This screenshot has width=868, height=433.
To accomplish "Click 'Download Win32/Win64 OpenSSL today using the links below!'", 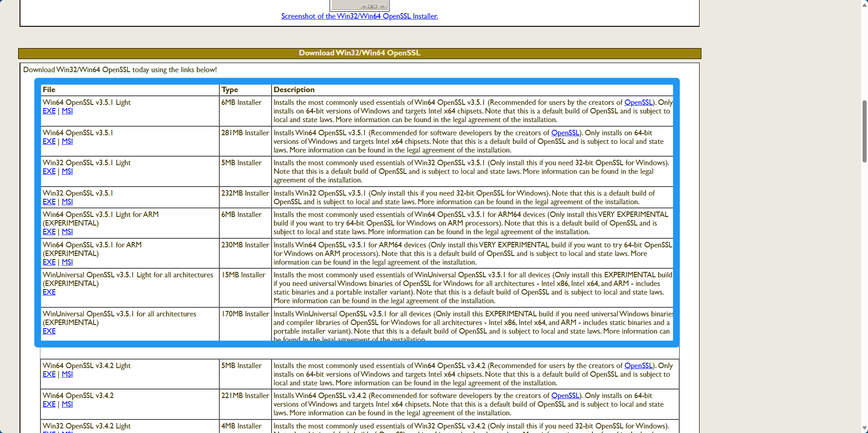I will [x=120, y=69].
